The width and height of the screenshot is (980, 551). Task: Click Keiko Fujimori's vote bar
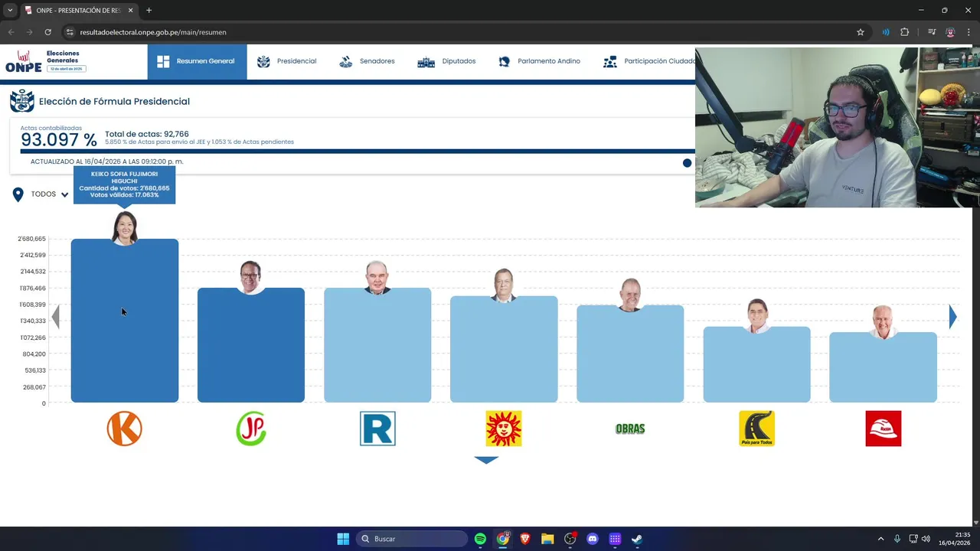pos(125,321)
